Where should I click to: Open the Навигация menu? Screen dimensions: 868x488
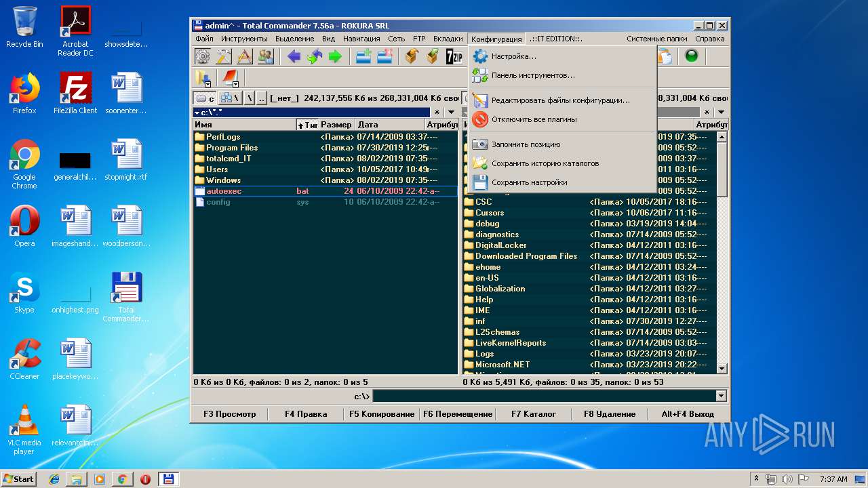(361, 39)
